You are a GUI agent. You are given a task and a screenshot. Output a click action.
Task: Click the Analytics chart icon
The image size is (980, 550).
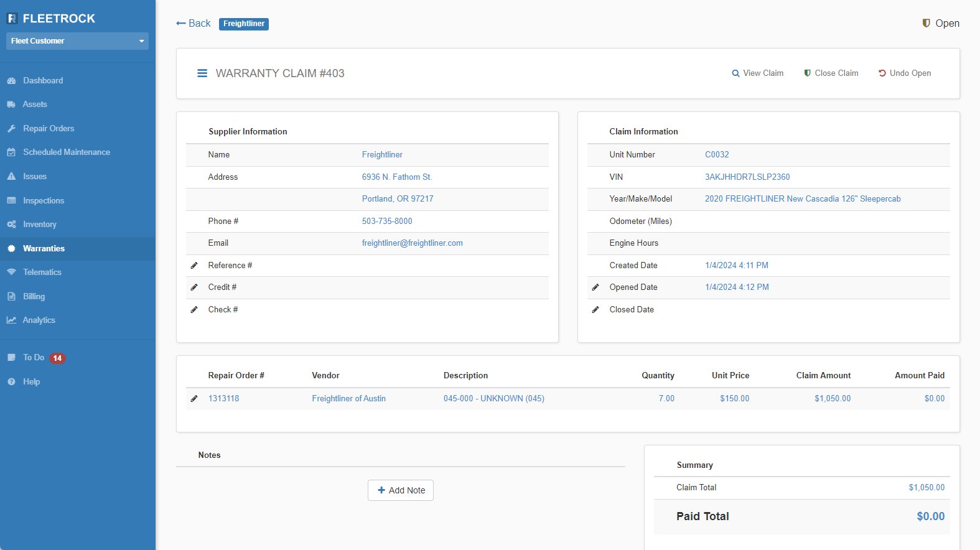pos(11,320)
